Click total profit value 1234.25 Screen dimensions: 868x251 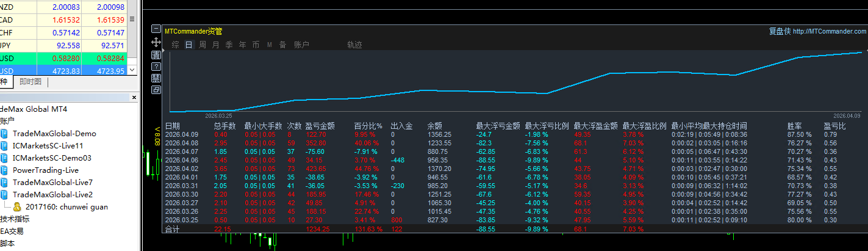pyautogui.click(x=317, y=229)
